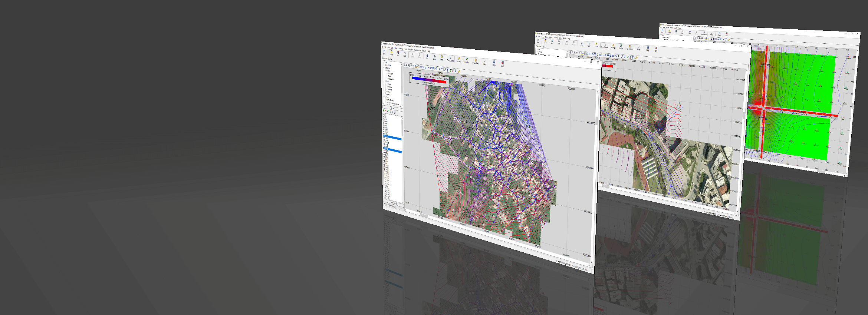Click New icon in Water Networks window
Viewport: 868px width, 315px height.
pyautogui.click(x=384, y=52)
